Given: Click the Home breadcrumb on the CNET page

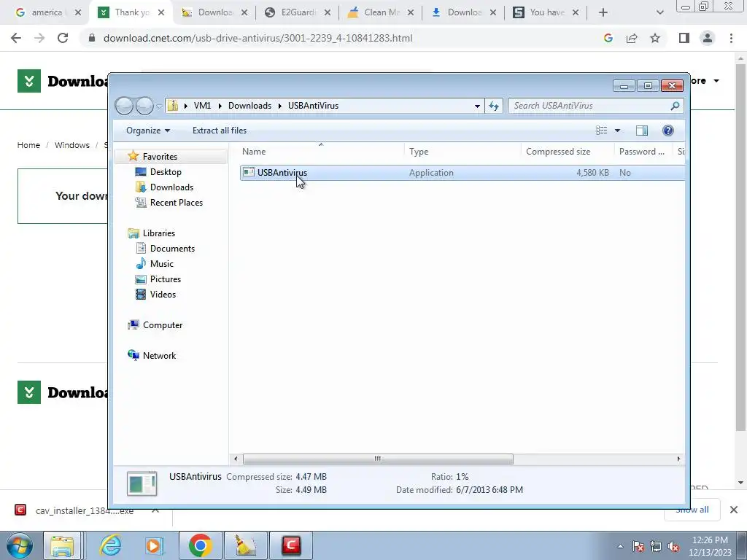Looking at the screenshot, I should [28, 145].
